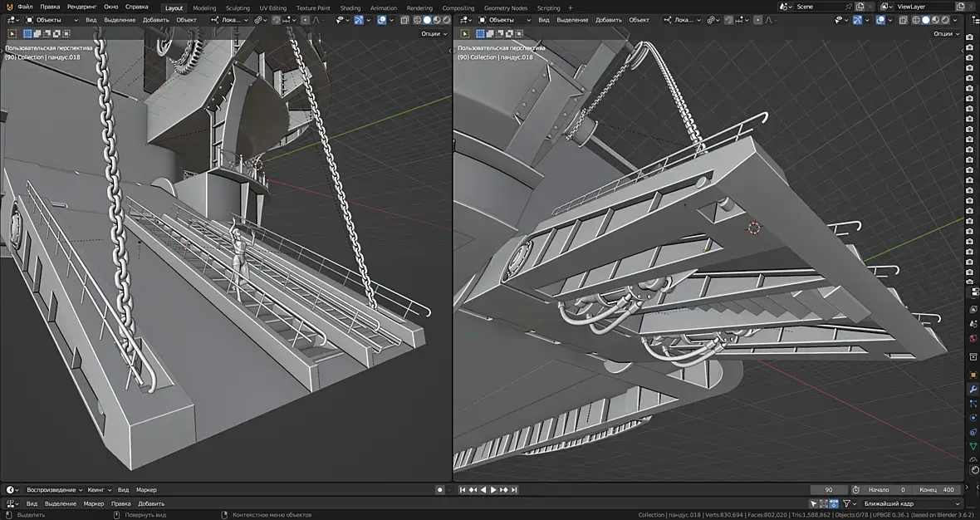This screenshot has width=980, height=520.
Task: Click the Конец end frame field
Action: pyautogui.click(x=938, y=490)
